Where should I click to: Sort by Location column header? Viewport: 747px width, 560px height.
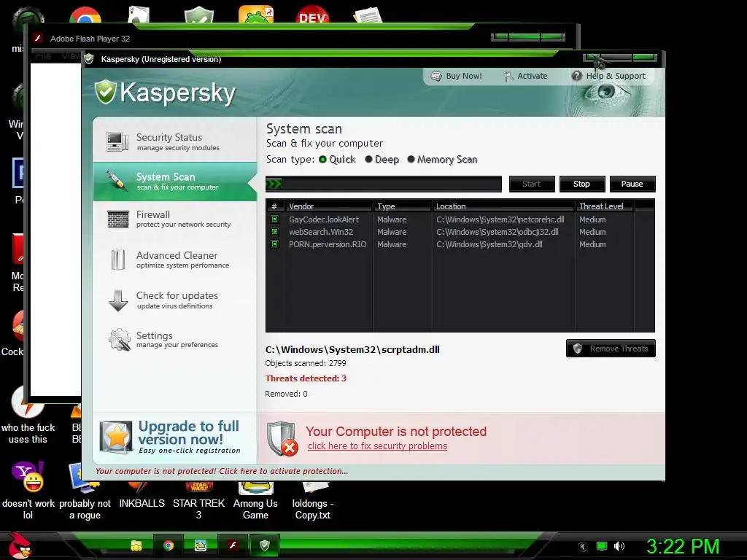503,206
